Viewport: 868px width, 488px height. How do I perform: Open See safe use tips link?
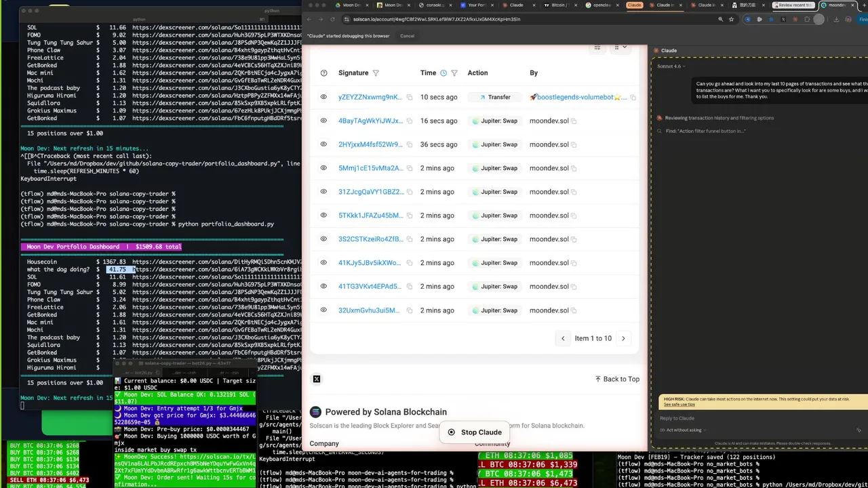pos(679,405)
